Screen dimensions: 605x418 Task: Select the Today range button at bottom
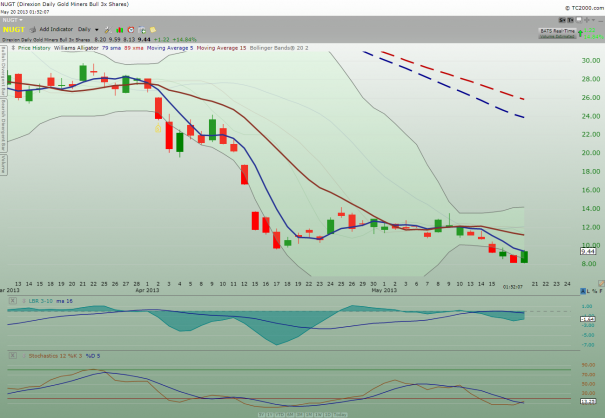(340, 415)
